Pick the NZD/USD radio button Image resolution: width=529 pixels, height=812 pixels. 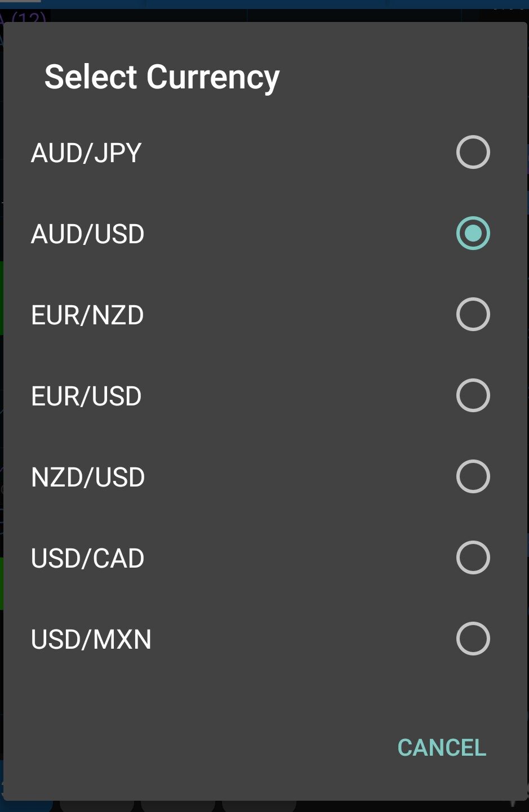click(473, 476)
